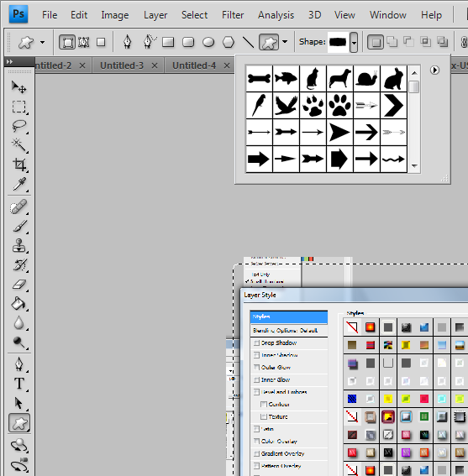Choose the snail custom shape

(x=366, y=78)
